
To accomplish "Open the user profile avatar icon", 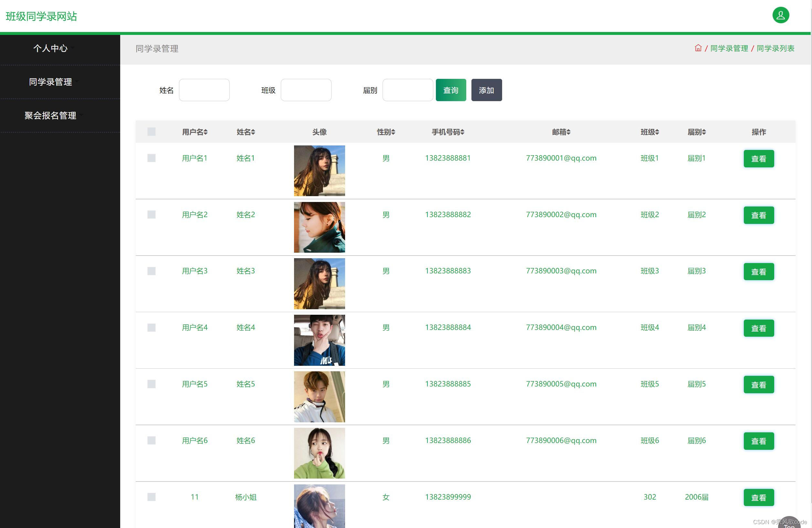I will 780,16.
